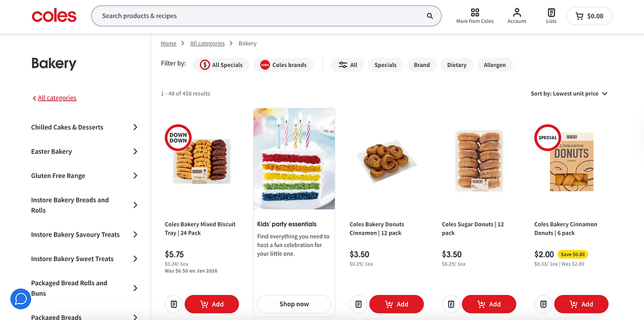Click the Search products & recipes field
The width and height of the screenshot is (644, 320).
coord(266,16)
